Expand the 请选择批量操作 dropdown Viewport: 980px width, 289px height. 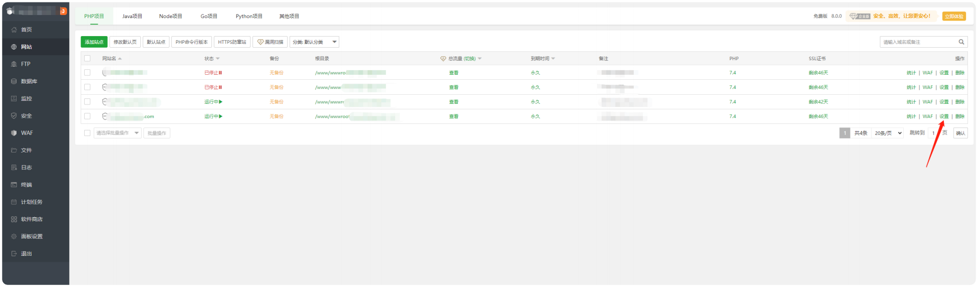pos(117,133)
